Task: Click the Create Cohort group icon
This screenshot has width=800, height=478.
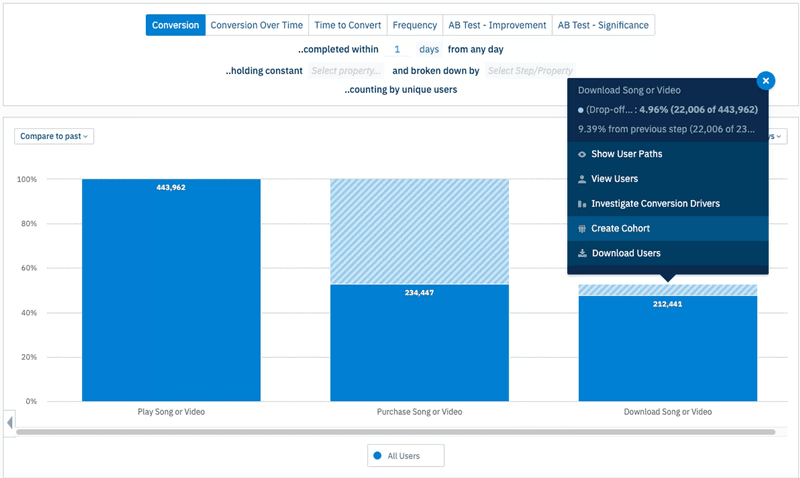Action: point(582,229)
